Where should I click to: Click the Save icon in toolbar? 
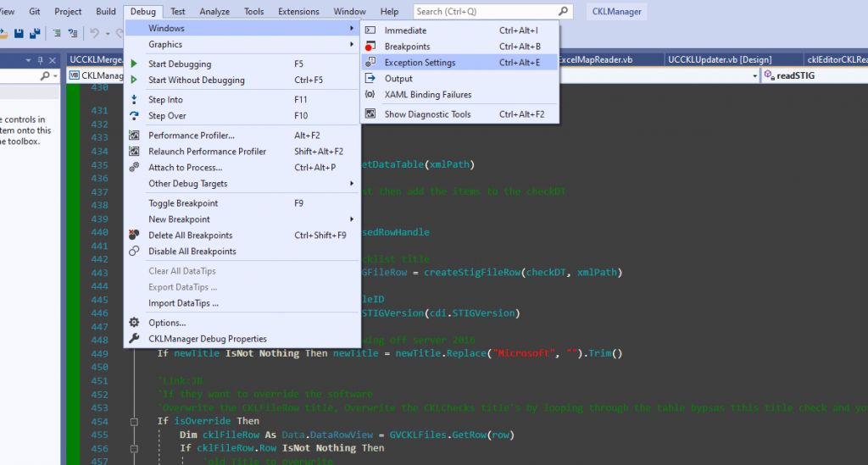coord(19,34)
